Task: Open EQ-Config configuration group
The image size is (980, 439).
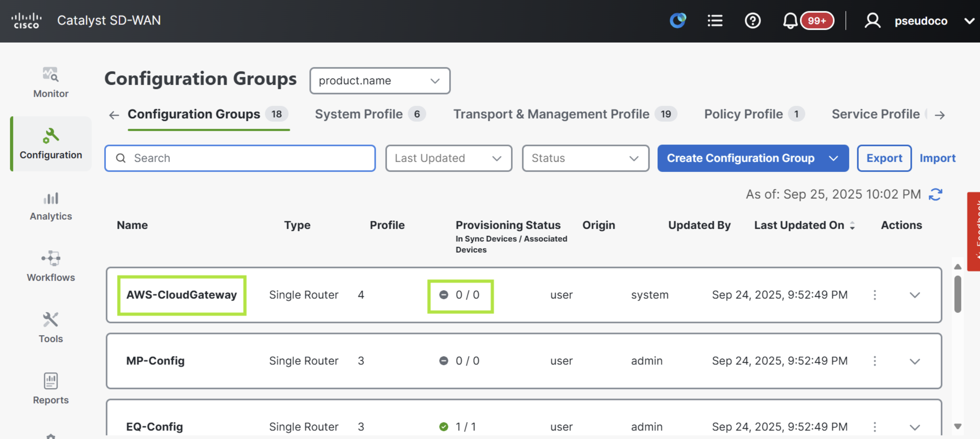Action: 155,427
